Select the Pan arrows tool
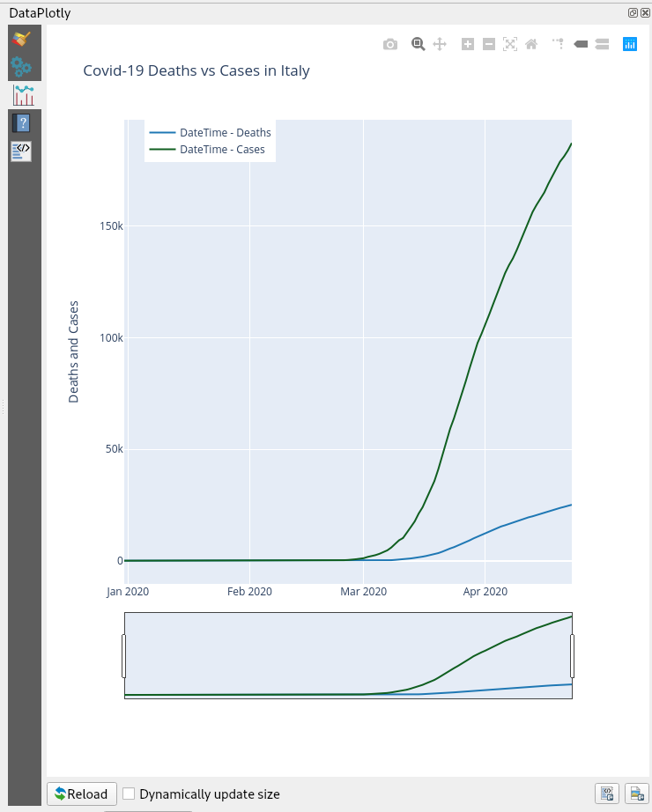This screenshot has width=652, height=812. coord(440,44)
